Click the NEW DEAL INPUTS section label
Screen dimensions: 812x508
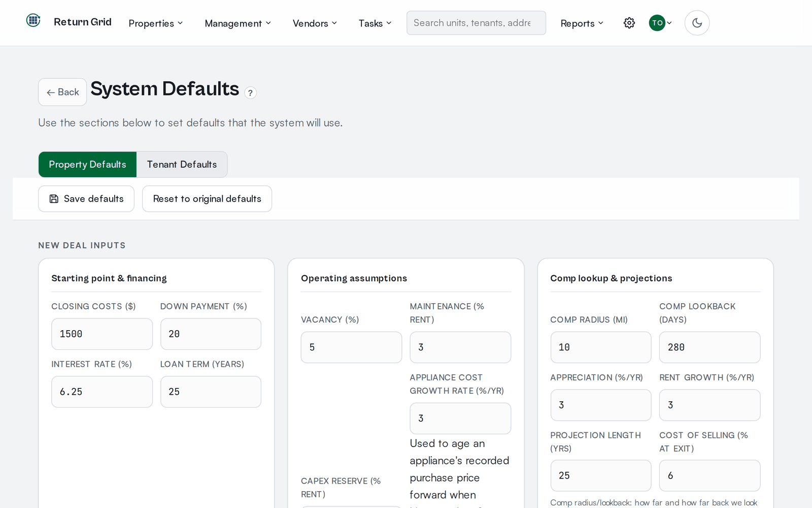coord(82,245)
